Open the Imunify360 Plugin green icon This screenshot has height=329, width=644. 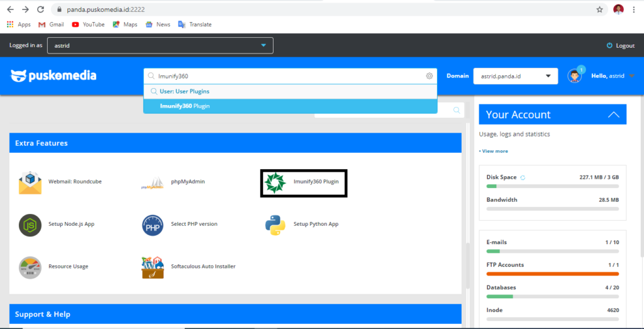click(275, 182)
